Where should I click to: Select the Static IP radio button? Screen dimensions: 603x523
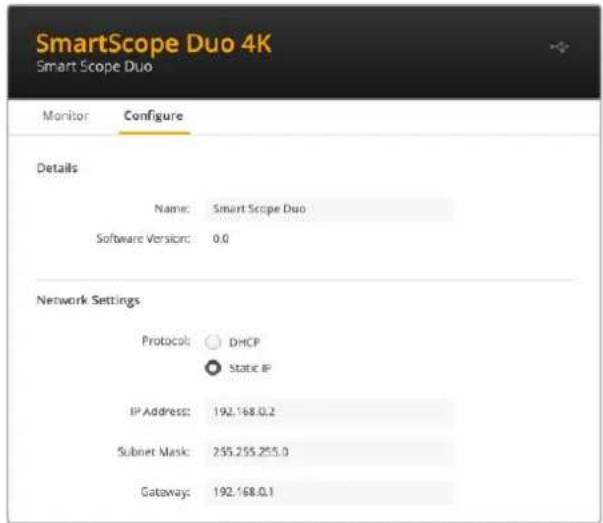[x=213, y=368]
